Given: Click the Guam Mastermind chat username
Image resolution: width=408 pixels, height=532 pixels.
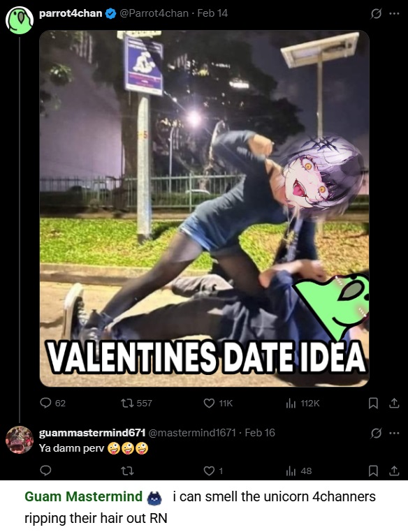Looking at the screenshot, I should [x=84, y=496].
